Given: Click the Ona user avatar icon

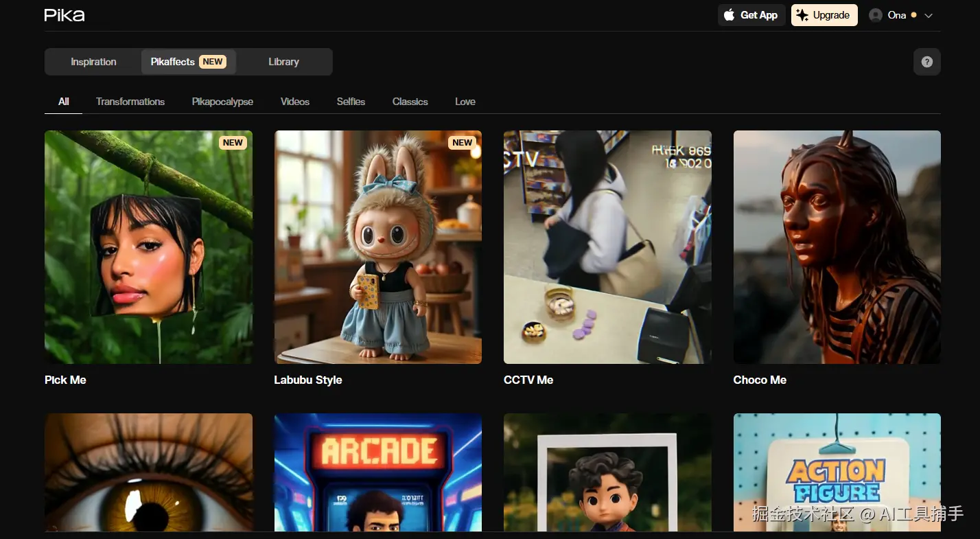Looking at the screenshot, I should [876, 15].
